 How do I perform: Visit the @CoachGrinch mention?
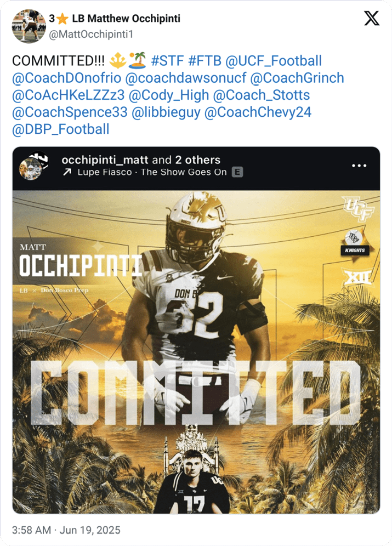(x=297, y=78)
